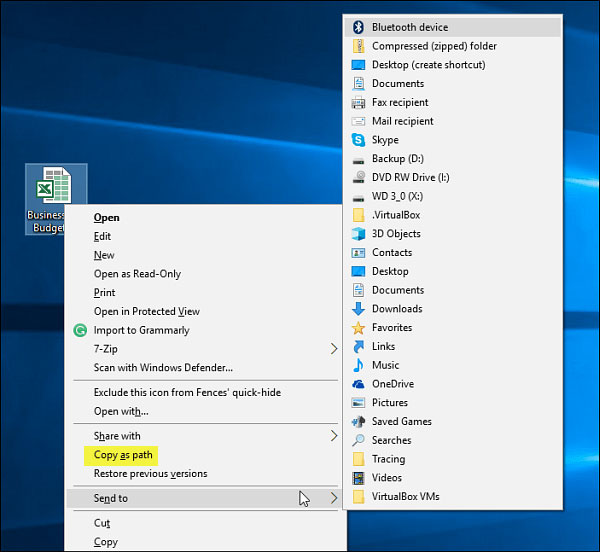Click the Downloads arrow icon

[358, 309]
